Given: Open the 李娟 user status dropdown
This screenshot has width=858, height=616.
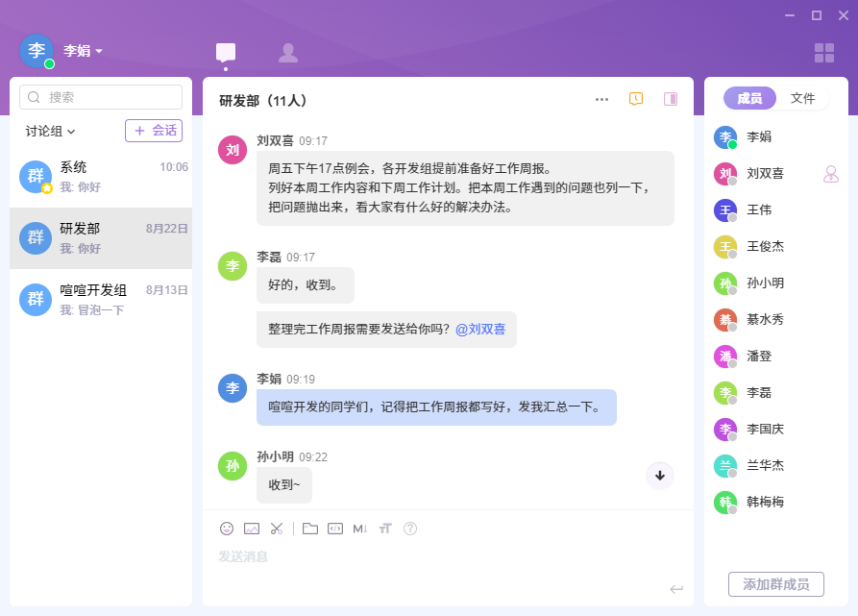Looking at the screenshot, I should [83, 51].
